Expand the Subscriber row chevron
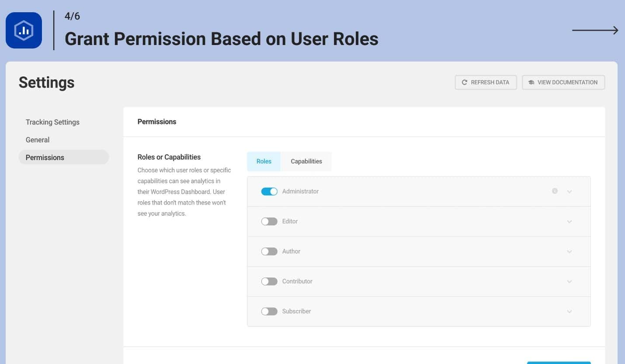The image size is (625, 364). tap(569, 312)
